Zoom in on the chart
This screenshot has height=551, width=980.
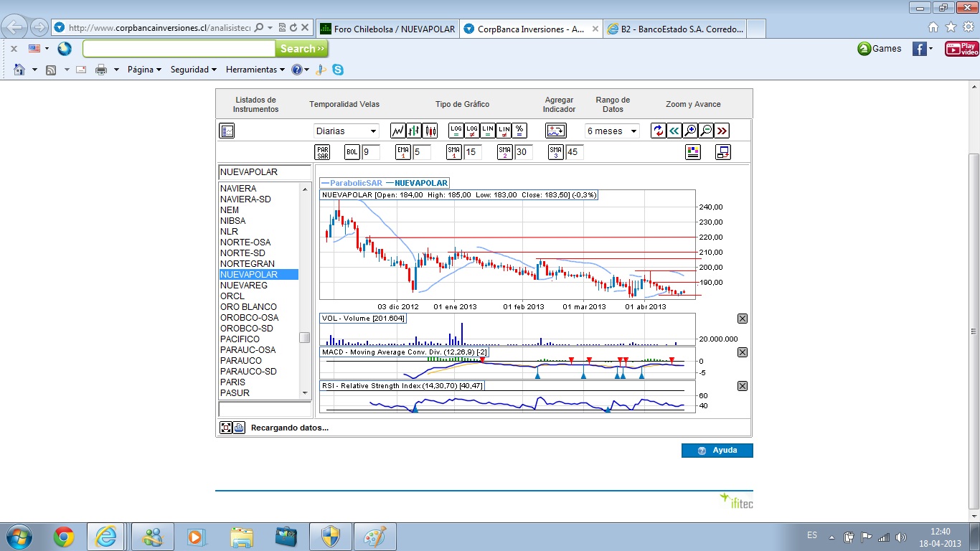[690, 131]
